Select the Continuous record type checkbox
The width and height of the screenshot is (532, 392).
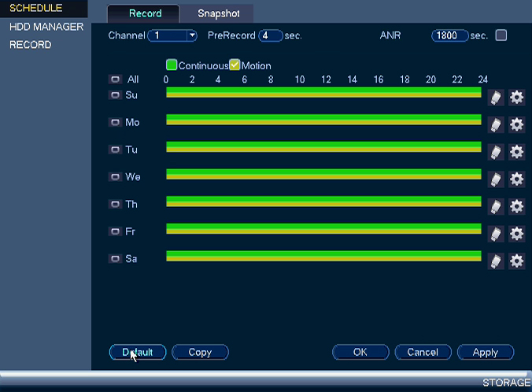[x=172, y=65]
